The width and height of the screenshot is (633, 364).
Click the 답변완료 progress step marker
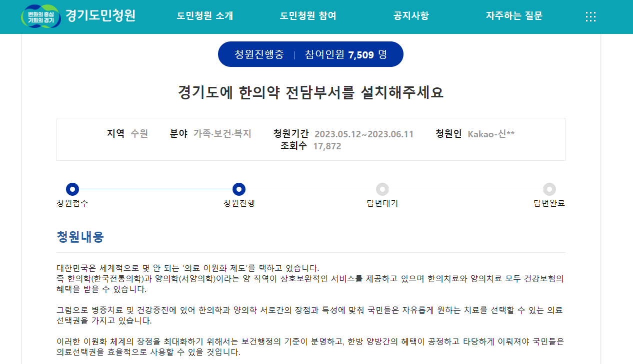549,190
